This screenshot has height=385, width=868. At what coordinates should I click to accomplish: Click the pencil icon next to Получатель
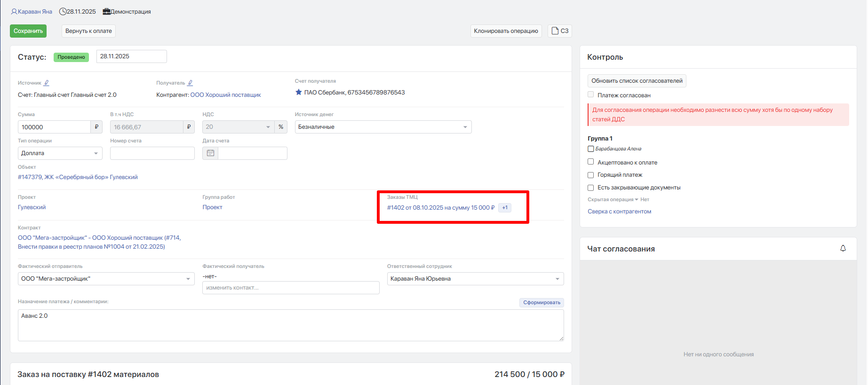click(x=190, y=83)
